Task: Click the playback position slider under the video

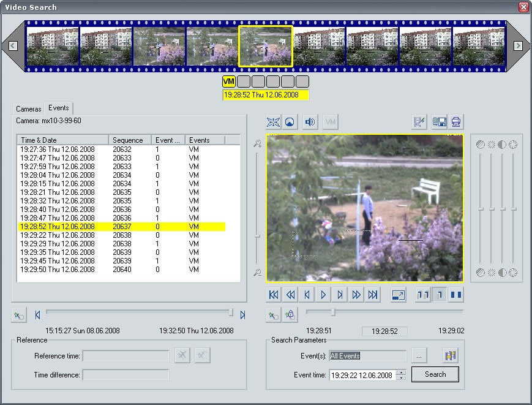Action: click(384, 312)
